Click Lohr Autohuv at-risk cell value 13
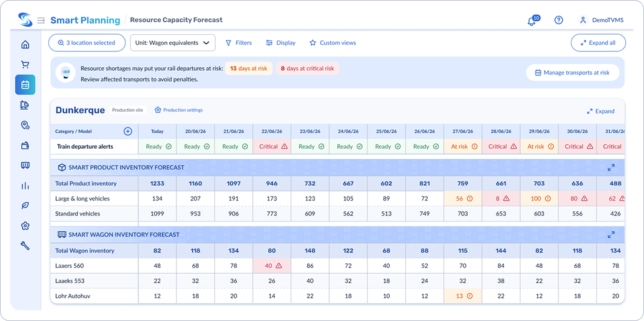This screenshot has height=321, width=644. click(463, 296)
